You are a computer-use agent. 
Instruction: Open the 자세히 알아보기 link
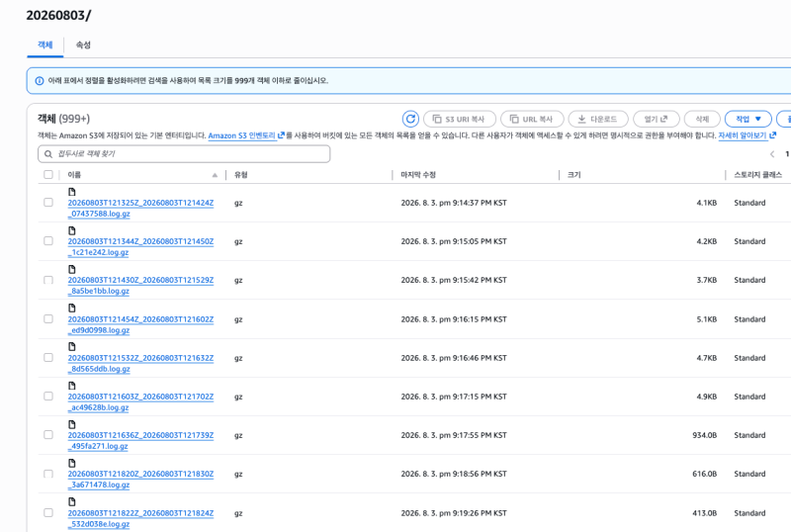747,135
